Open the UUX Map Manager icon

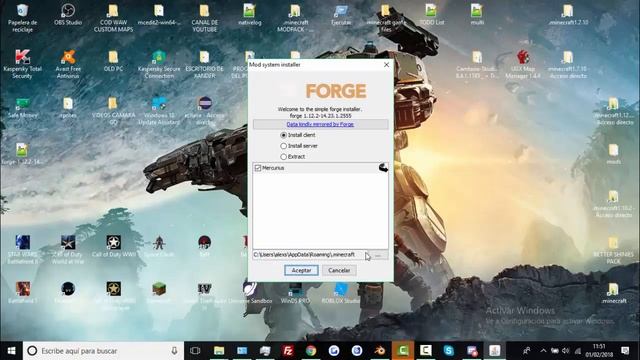523,64
